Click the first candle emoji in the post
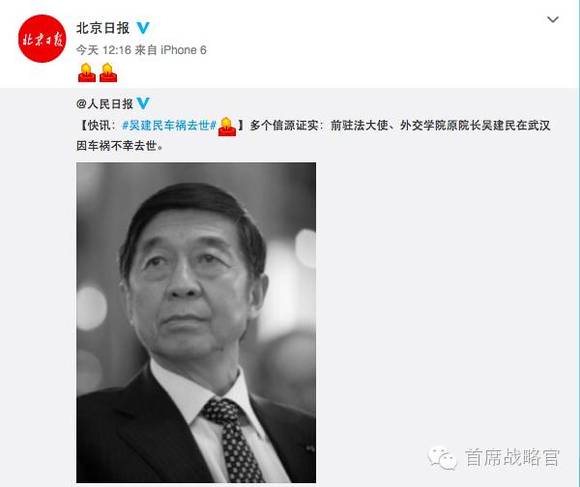Image resolution: width=580 pixels, height=487 pixels. pos(87,72)
